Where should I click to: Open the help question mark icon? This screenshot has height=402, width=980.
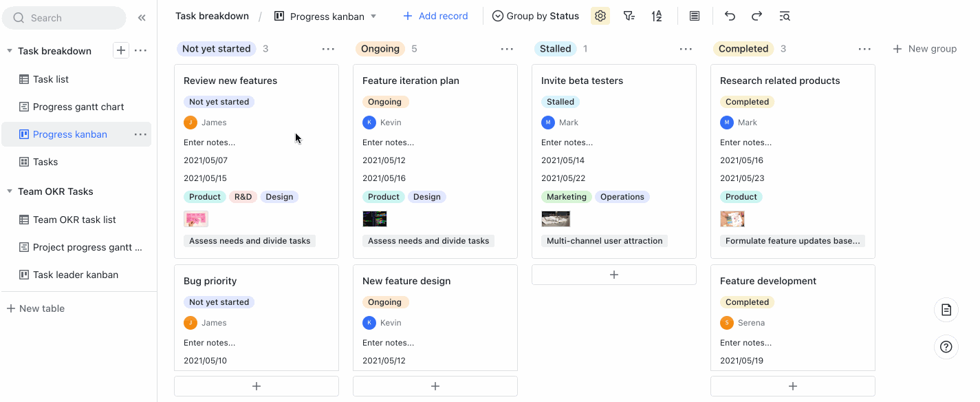click(x=946, y=347)
